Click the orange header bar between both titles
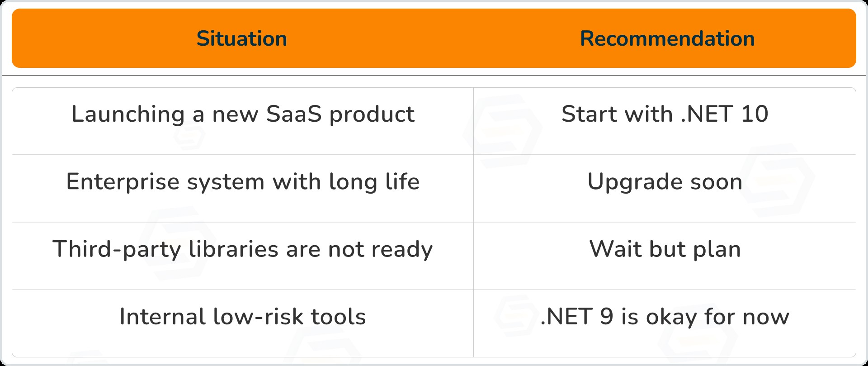Viewport: 868px width, 366px height. pos(434,39)
